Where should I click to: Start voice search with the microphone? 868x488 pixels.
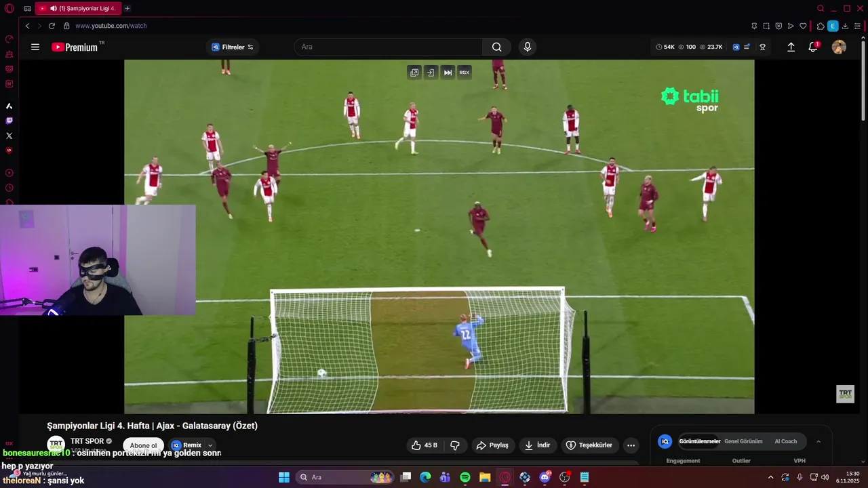coord(528,47)
